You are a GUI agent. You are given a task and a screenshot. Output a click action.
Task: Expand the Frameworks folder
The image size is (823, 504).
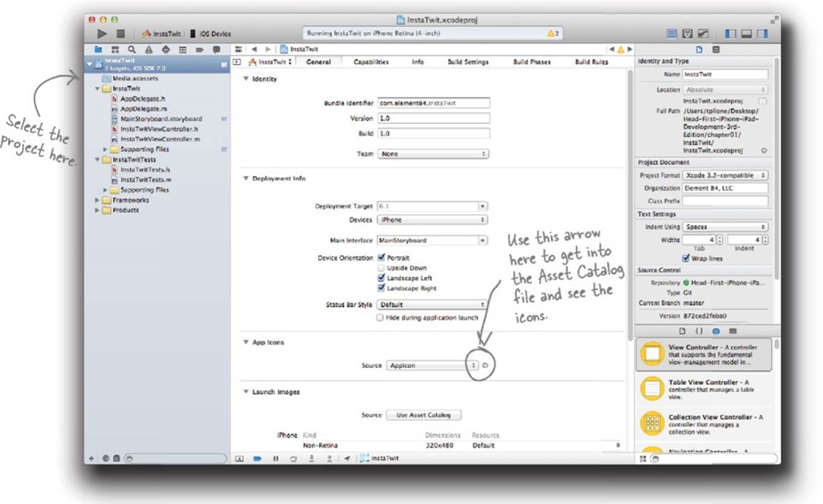tap(96, 200)
